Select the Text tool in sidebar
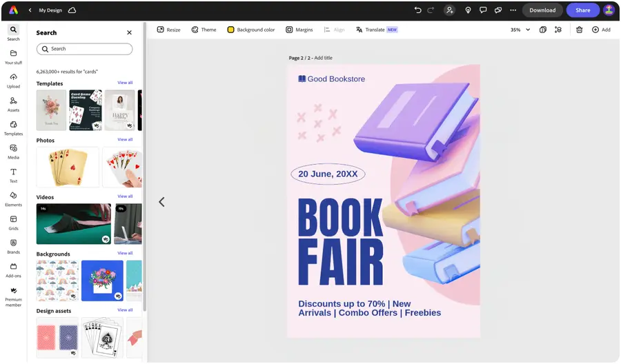Viewport: 621px width, 364px height. point(14,175)
